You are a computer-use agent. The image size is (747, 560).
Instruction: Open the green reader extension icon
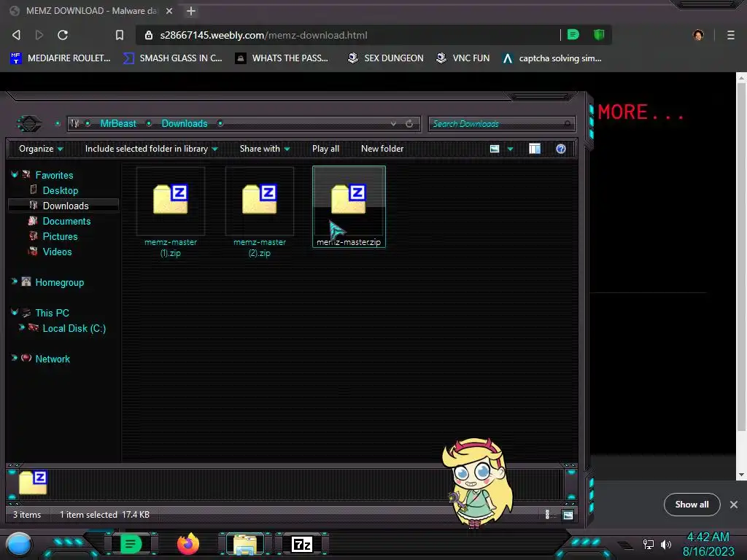pyautogui.click(x=573, y=34)
